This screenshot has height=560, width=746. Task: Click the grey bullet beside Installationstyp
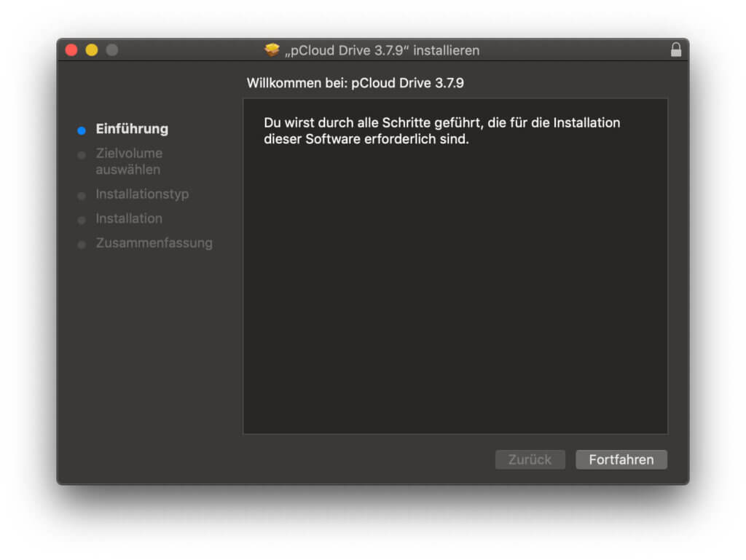[82, 196]
